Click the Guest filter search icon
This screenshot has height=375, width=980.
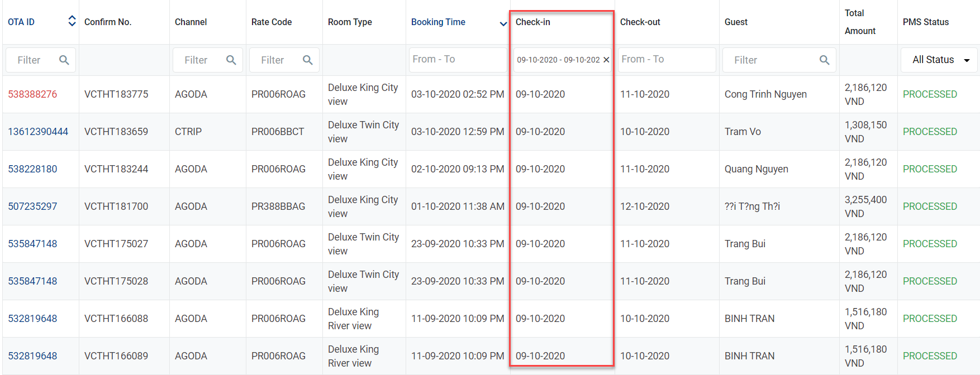coord(825,60)
